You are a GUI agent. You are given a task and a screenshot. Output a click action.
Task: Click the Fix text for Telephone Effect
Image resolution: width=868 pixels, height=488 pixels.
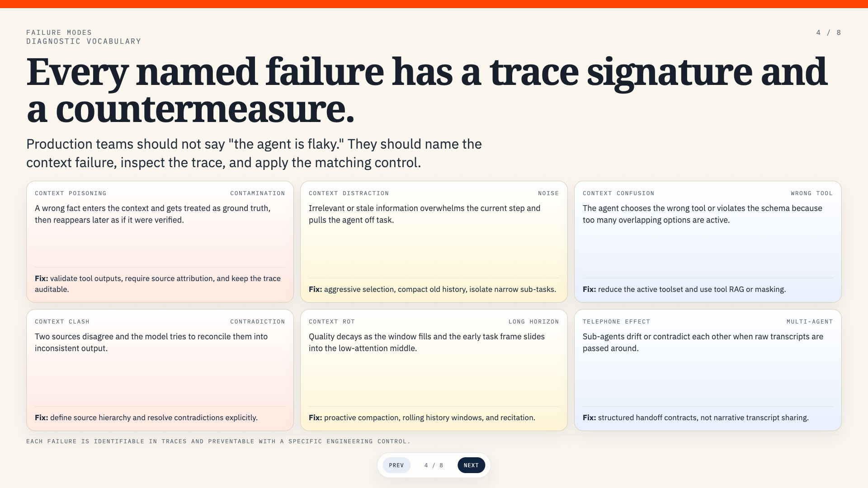[x=696, y=418]
